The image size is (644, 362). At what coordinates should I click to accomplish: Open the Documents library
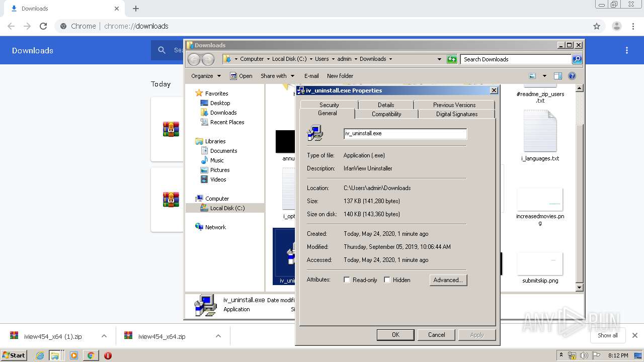[223, 151]
